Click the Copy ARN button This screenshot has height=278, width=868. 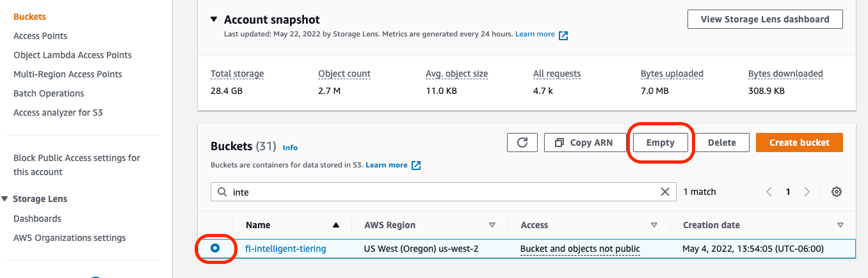(x=584, y=143)
